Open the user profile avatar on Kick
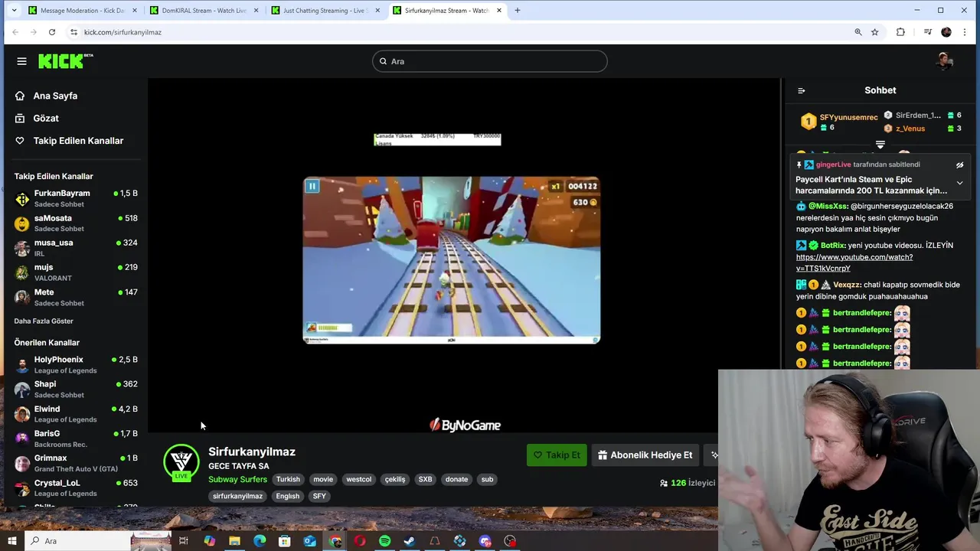The height and width of the screenshot is (551, 980). point(944,61)
